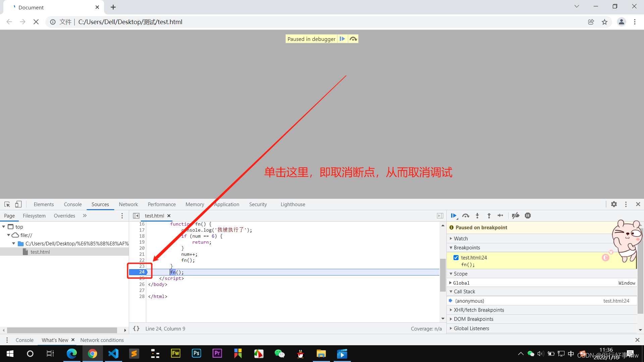644x362 pixels.
Task: Step out of current function icon
Action: [x=489, y=216]
